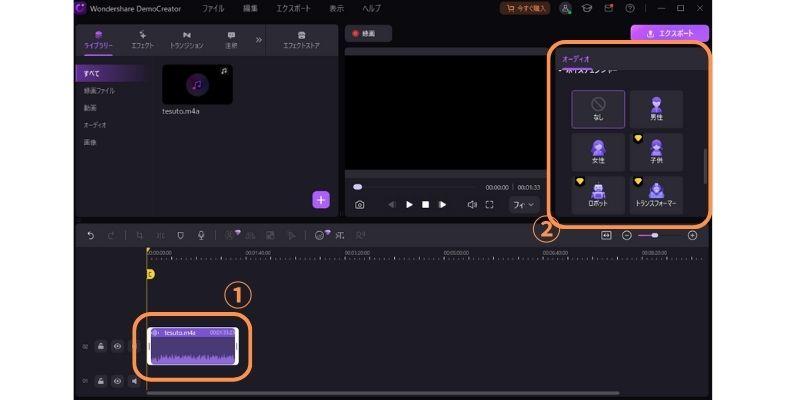Screen dimensions: 800x400
Task: Open the preview fit size dropdown
Action: 522,204
